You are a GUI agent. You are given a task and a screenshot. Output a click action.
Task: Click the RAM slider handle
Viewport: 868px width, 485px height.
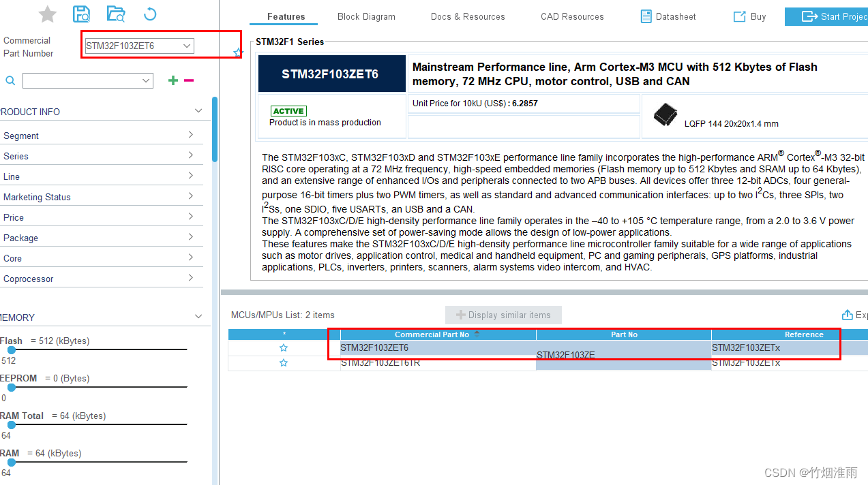pos(11,462)
